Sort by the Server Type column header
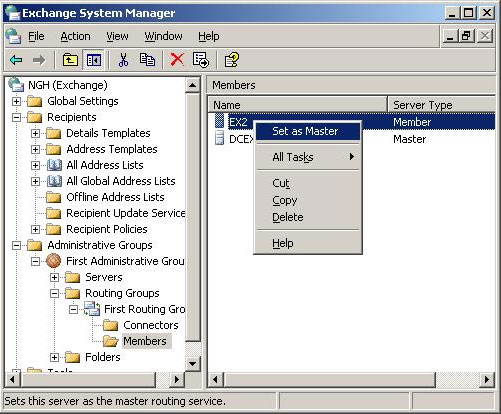Viewport: 501px width, 414px height. 441,105
